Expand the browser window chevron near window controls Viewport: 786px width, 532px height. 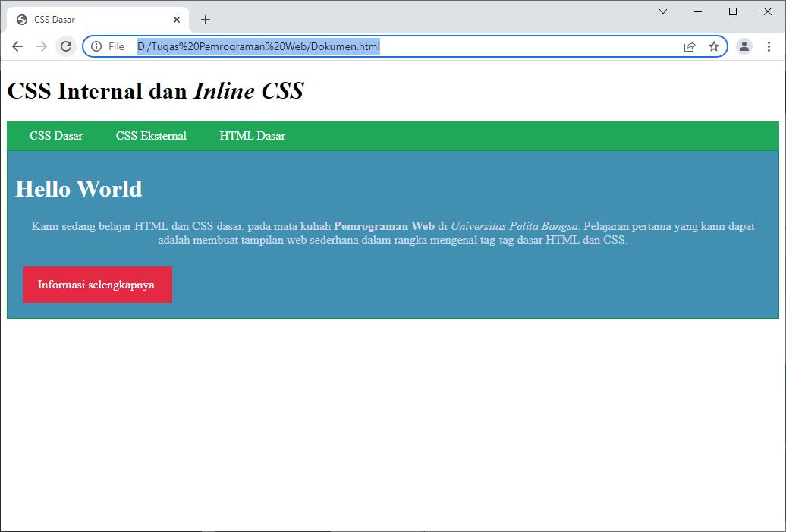[x=662, y=11]
